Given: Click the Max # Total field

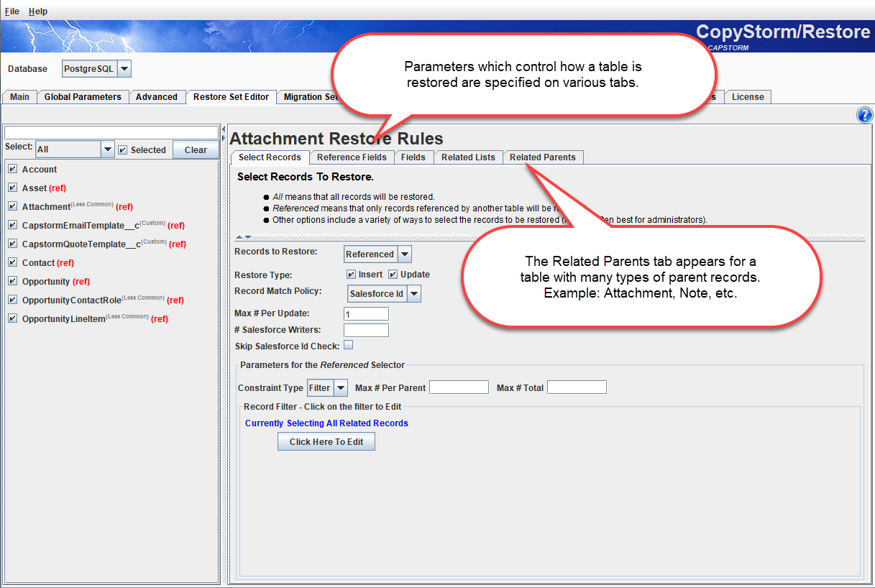Looking at the screenshot, I should pyautogui.click(x=577, y=387).
